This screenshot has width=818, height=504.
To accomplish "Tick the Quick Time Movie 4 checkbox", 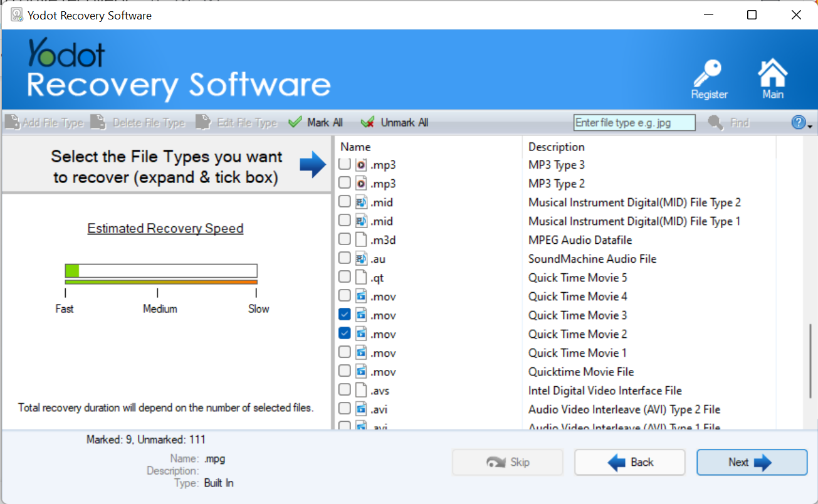I will [x=344, y=296].
